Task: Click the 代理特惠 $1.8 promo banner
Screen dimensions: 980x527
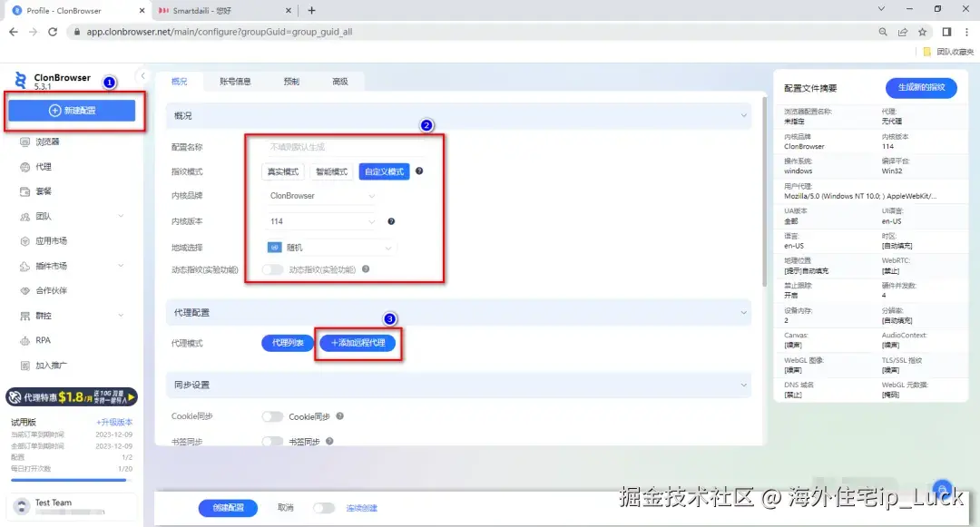Action: (x=73, y=396)
